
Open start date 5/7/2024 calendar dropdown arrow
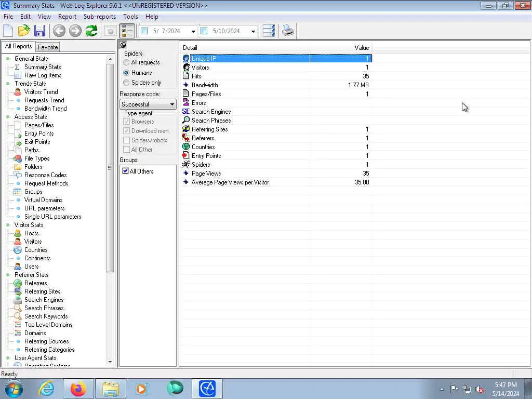click(193, 31)
